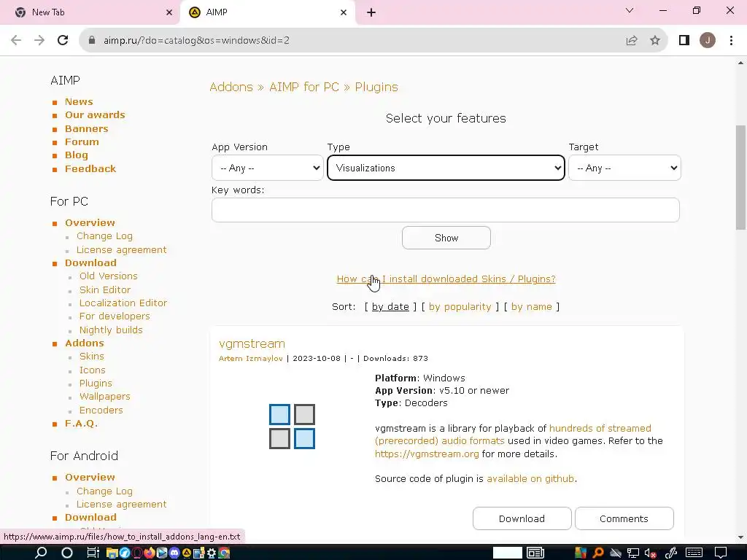The width and height of the screenshot is (747, 560).
Task: Launch Firefox from the taskbar
Action: 149,553
